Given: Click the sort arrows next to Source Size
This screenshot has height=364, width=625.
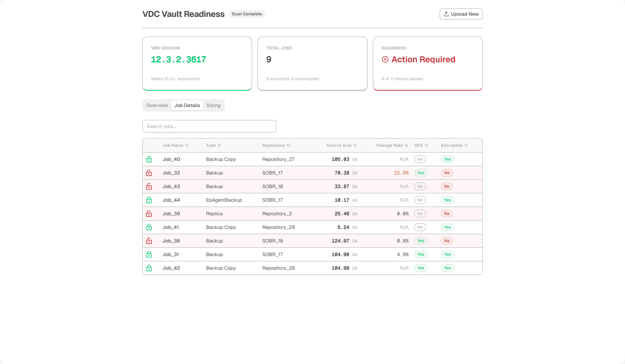Looking at the screenshot, I should point(355,146).
